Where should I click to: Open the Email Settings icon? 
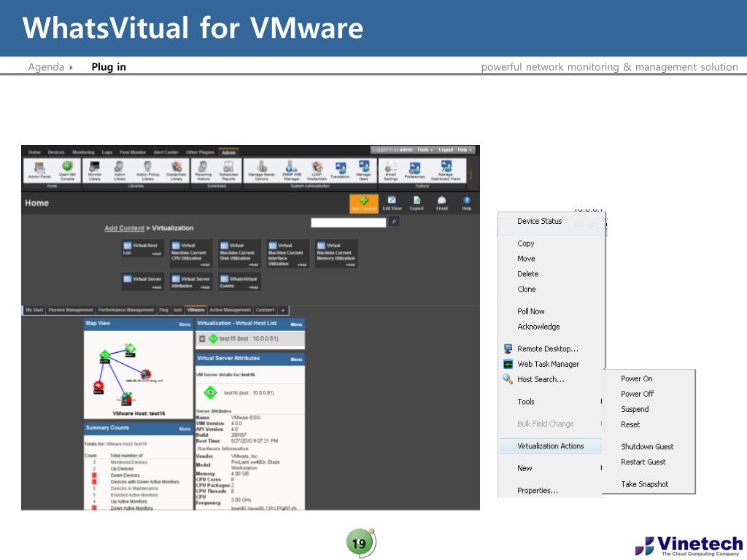point(391,169)
